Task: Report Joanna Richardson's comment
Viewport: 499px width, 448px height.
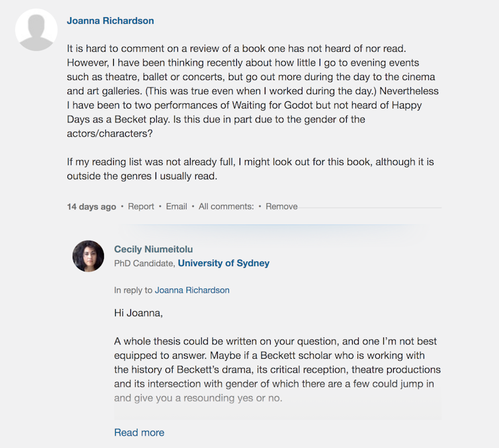Action: (141, 206)
